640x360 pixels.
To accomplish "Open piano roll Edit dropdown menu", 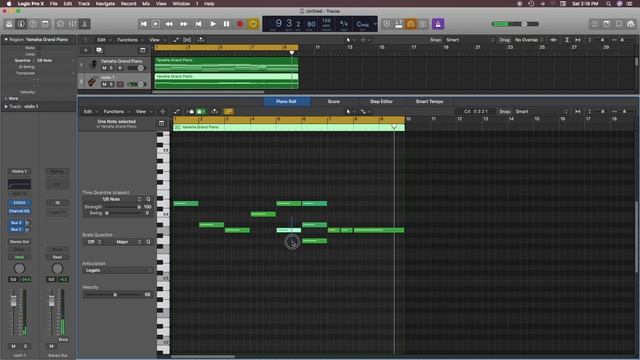I will point(90,111).
